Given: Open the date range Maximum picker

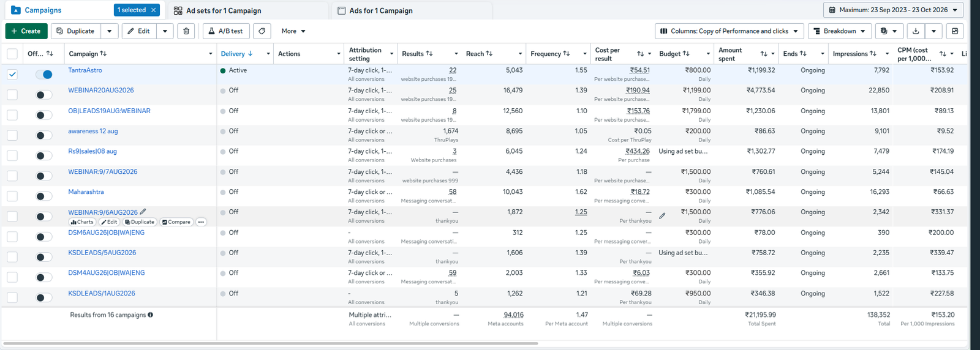Looking at the screenshot, I should coord(893,10).
